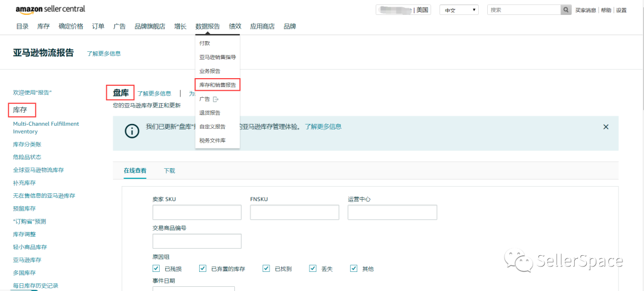The height and width of the screenshot is (291, 644).
Task: Open the 品牌 menu
Action: (290, 26)
